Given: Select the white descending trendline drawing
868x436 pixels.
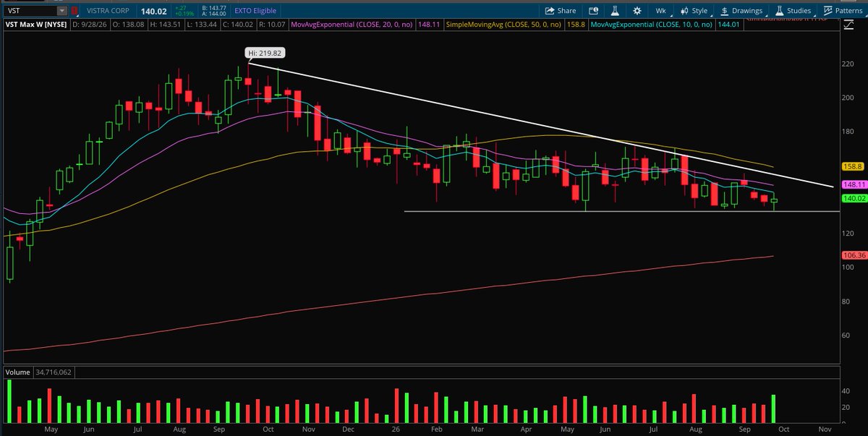Looking at the screenshot, I should 542,125.
